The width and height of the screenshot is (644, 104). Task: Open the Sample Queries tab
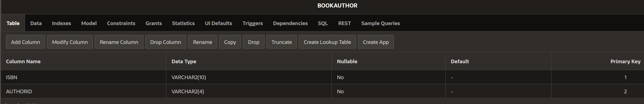tap(380, 23)
